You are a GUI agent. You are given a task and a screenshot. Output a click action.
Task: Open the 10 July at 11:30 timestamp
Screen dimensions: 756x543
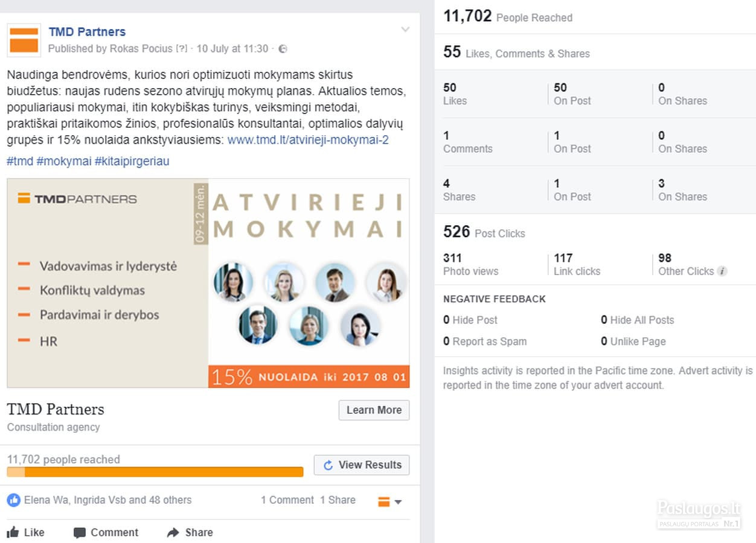pyautogui.click(x=232, y=49)
